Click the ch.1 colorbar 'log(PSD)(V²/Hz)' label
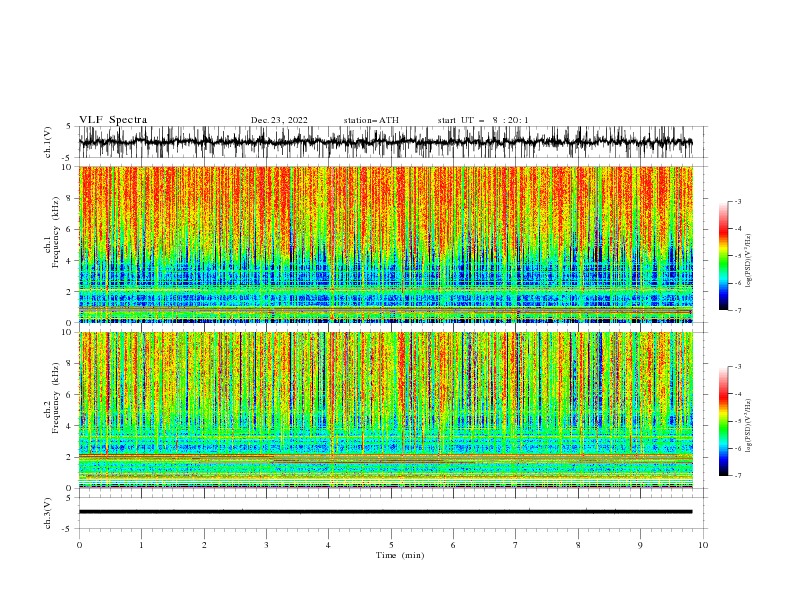 point(748,261)
